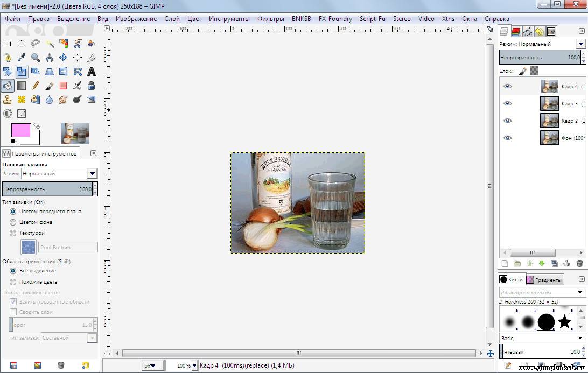Hide the Кадр 3 layer eye
588x373 pixels.
[507, 103]
